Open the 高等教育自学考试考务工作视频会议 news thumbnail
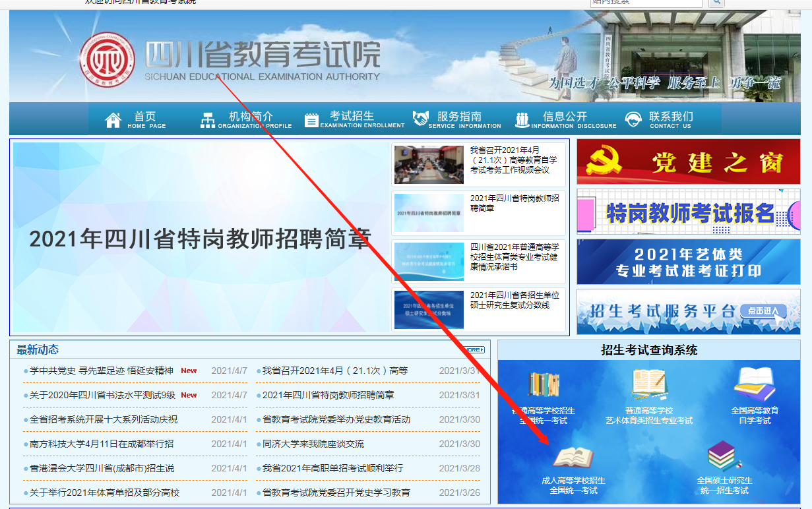This screenshot has height=509, width=812. coord(429,165)
